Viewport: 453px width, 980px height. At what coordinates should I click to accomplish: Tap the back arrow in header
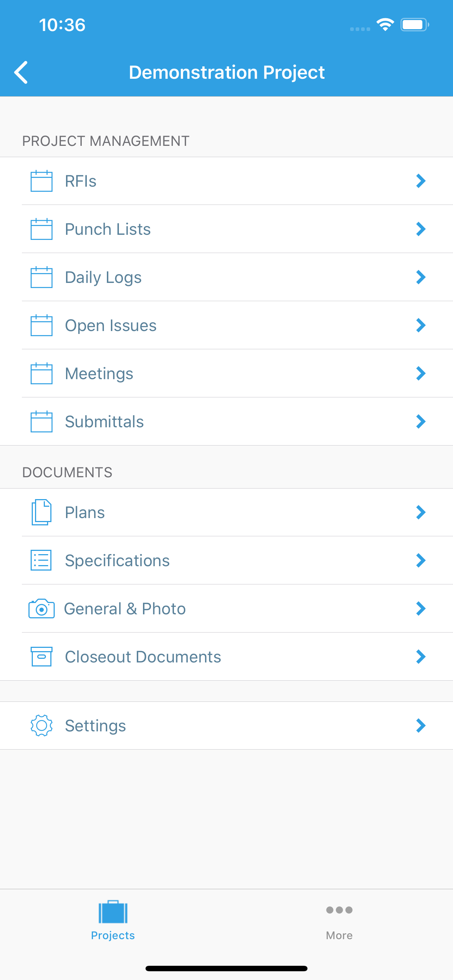point(21,72)
